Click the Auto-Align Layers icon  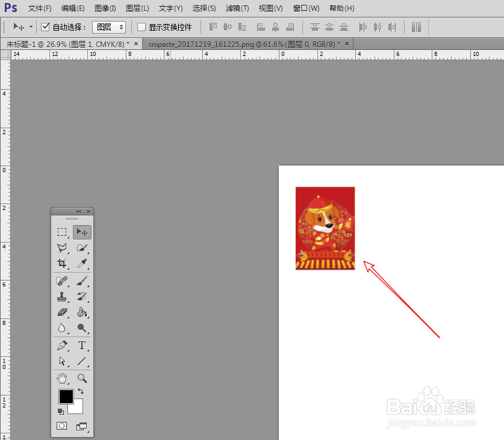tap(416, 27)
